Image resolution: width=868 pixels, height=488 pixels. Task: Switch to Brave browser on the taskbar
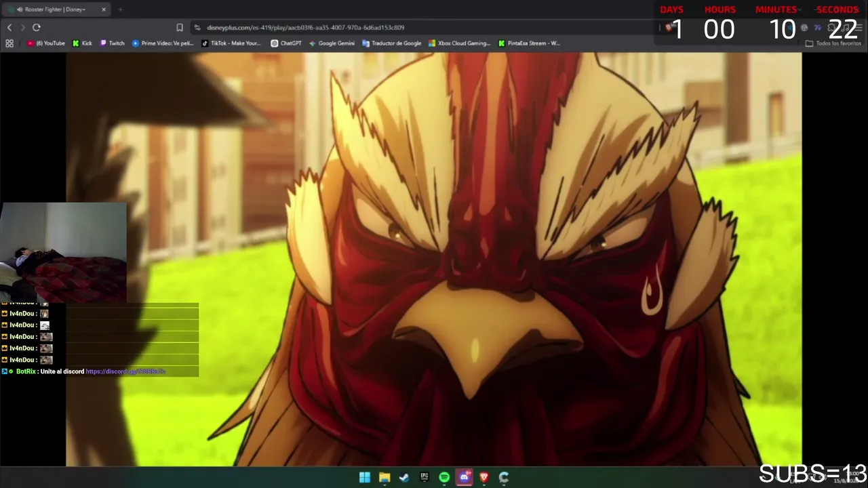[484, 477]
